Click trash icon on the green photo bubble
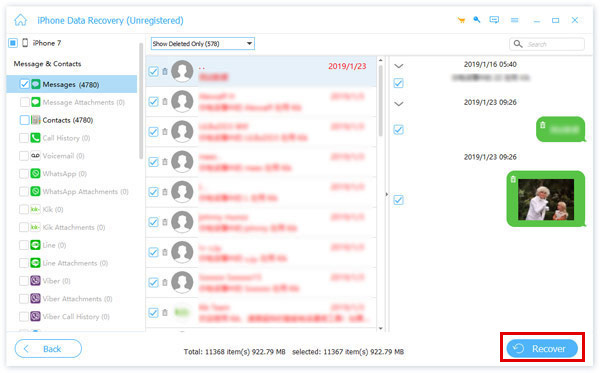The image size is (600, 373). 513,179
